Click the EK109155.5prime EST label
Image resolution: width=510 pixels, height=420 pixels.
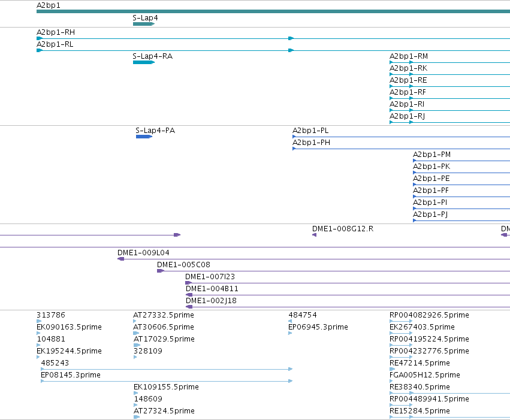166,388
